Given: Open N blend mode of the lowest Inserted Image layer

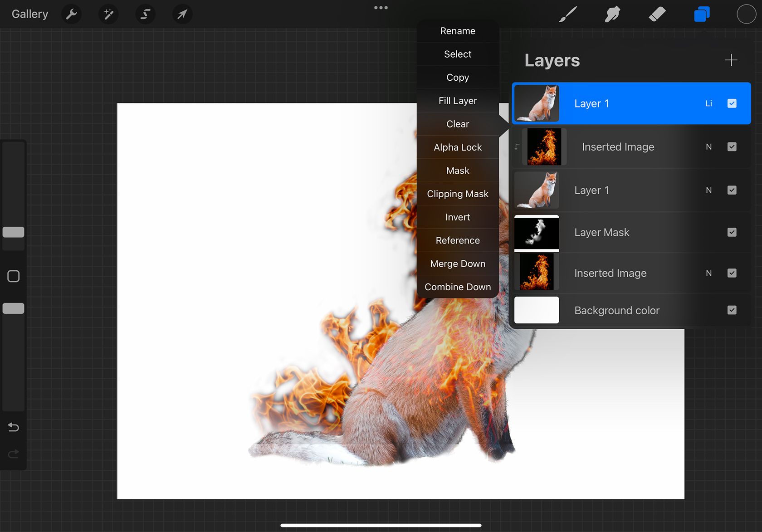Looking at the screenshot, I should pyautogui.click(x=708, y=273).
